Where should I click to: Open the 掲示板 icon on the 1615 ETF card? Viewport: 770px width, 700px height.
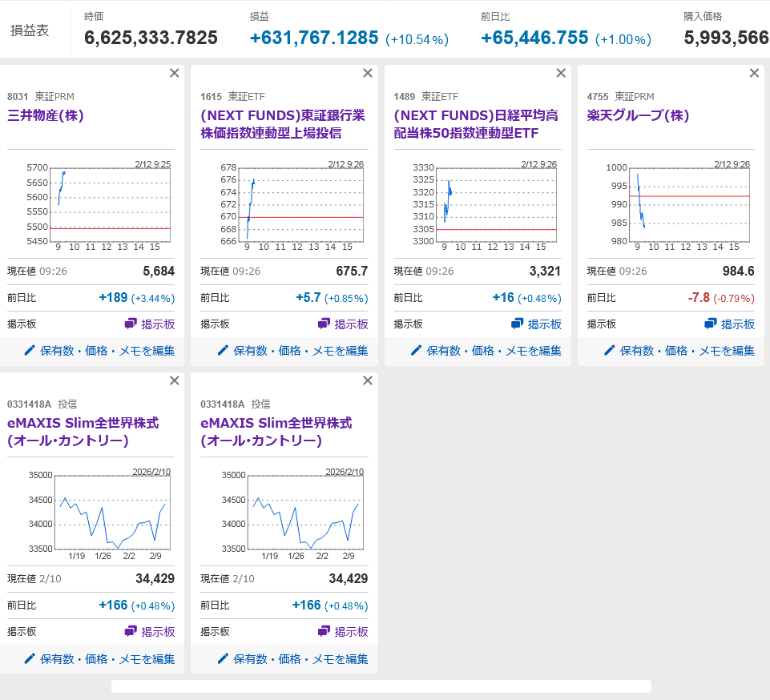point(325,324)
